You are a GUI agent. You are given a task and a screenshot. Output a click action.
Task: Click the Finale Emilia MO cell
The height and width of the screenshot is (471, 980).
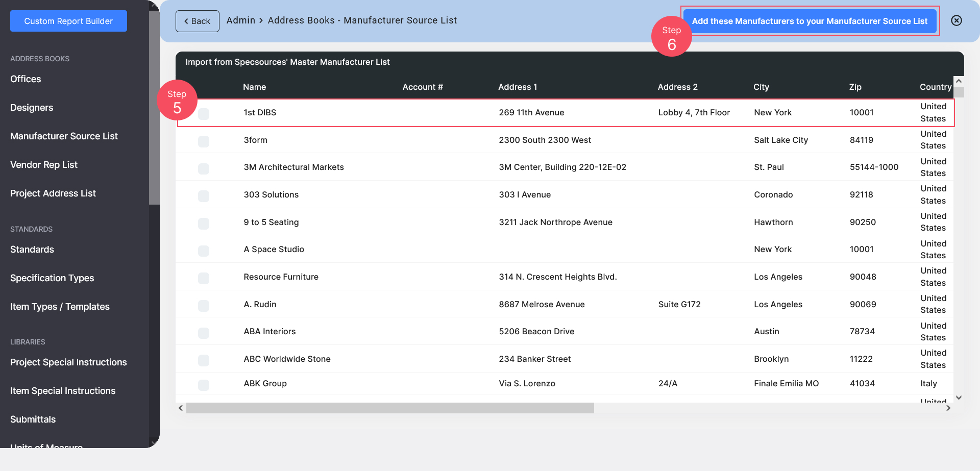(x=786, y=383)
